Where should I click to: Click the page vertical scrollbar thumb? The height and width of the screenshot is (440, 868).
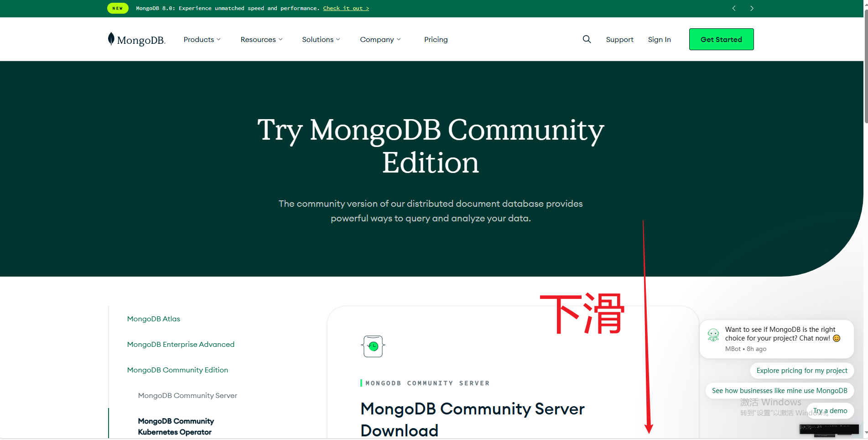[865, 66]
